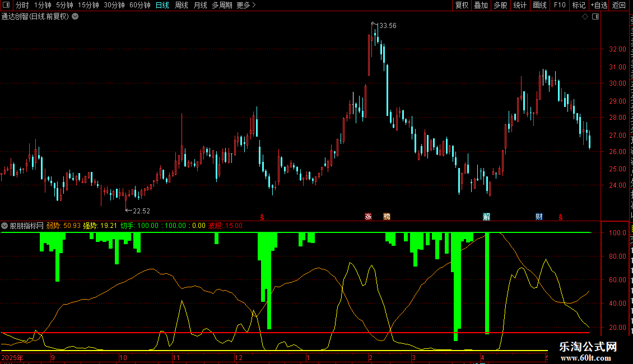Expand the 更多 periods menu
The height and width of the screenshot is (364, 633).
pos(246,5)
